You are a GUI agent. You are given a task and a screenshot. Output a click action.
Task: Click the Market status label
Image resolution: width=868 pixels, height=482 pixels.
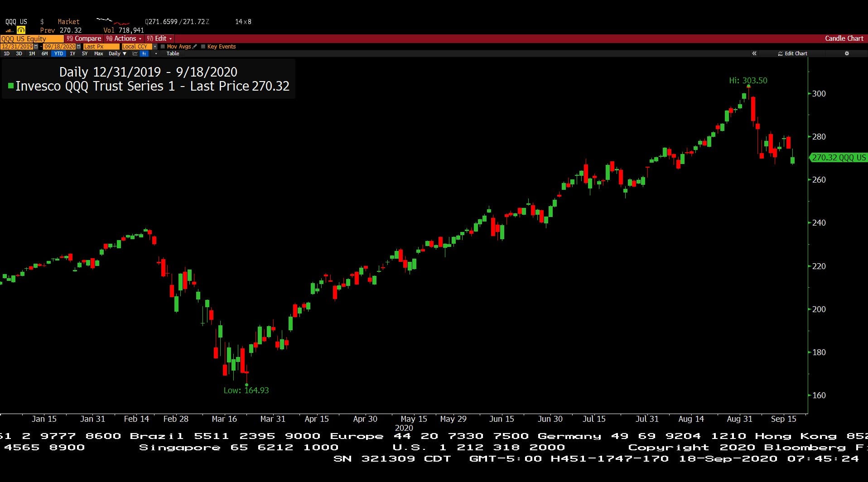tap(68, 22)
